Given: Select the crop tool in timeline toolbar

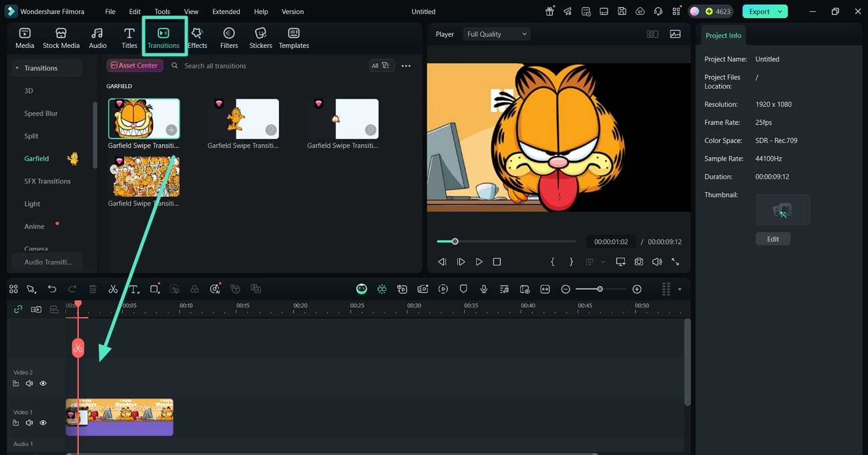Looking at the screenshot, I should coord(155,289).
